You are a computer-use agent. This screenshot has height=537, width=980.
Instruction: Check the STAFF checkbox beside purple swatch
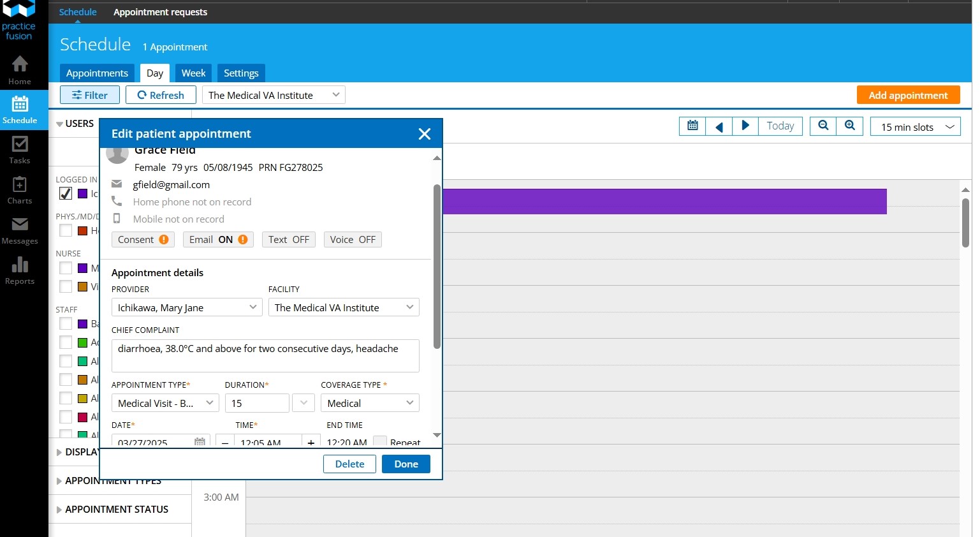(x=66, y=323)
